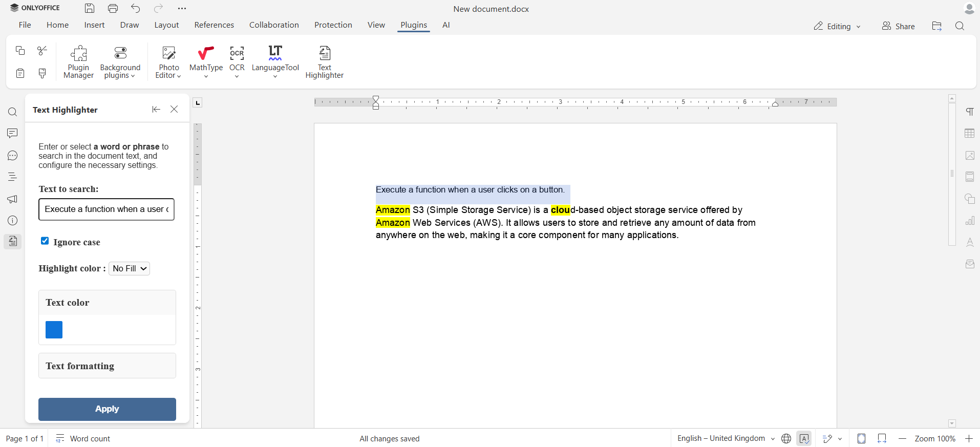Click the Text to search input field
Viewport: 980px width, 447px height.
(x=106, y=209)
